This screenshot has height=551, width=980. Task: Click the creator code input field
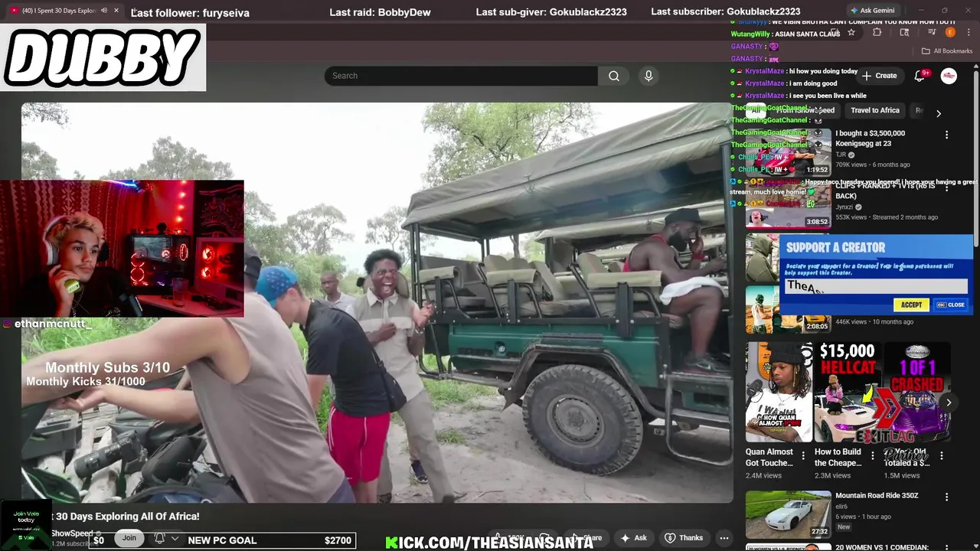[x=876, y=286]
